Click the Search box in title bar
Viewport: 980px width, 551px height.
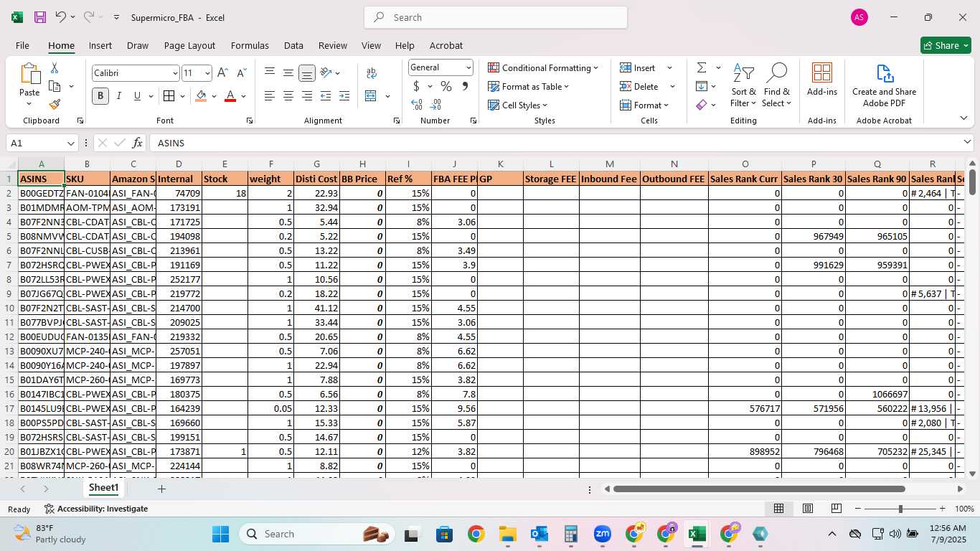pos(496,17)
